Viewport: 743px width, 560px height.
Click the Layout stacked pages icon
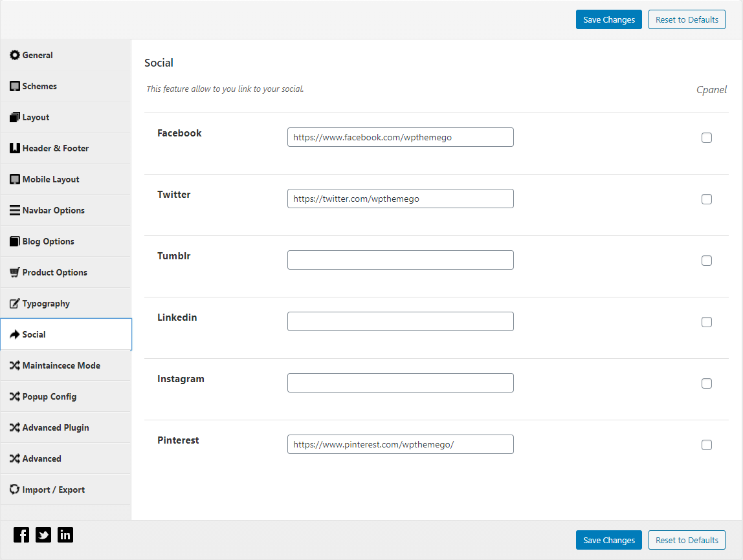pyautogui.click(x=15, y=117)
